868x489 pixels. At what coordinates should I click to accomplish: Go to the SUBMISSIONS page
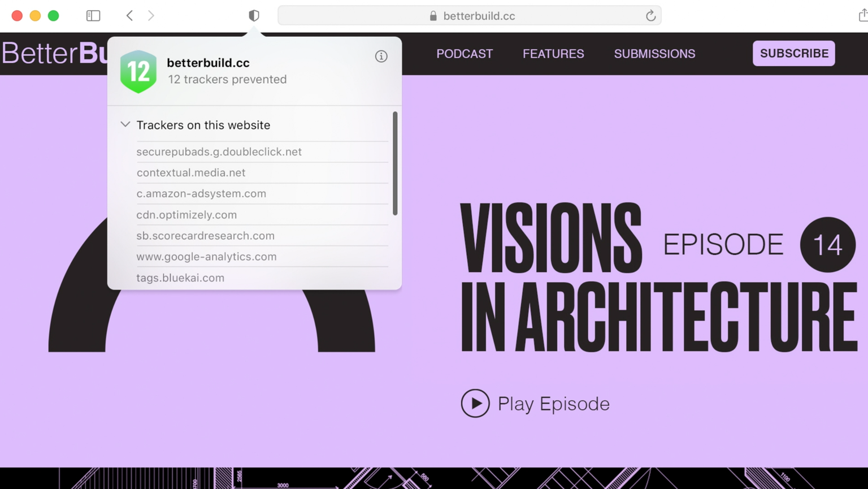(x=654, y=54)
